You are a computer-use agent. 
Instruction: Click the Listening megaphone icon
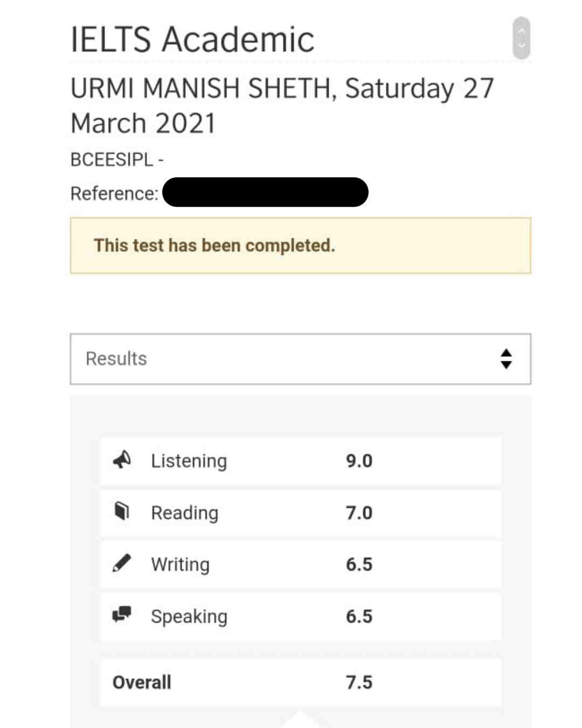122,459
